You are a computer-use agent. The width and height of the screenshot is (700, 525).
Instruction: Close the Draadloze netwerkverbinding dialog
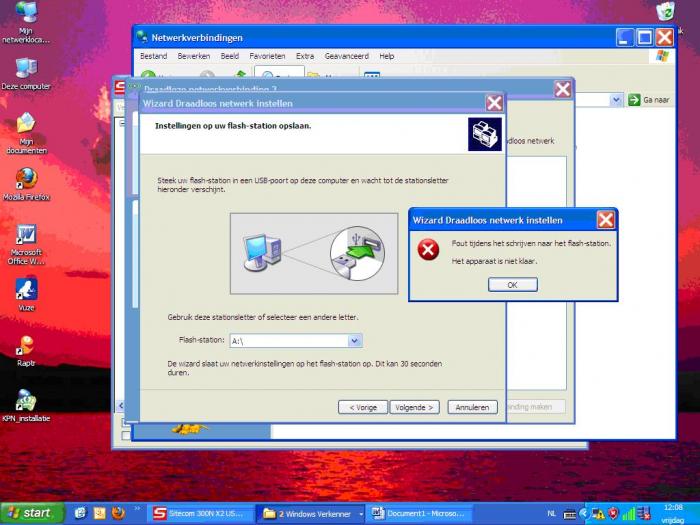click(562, 89)
